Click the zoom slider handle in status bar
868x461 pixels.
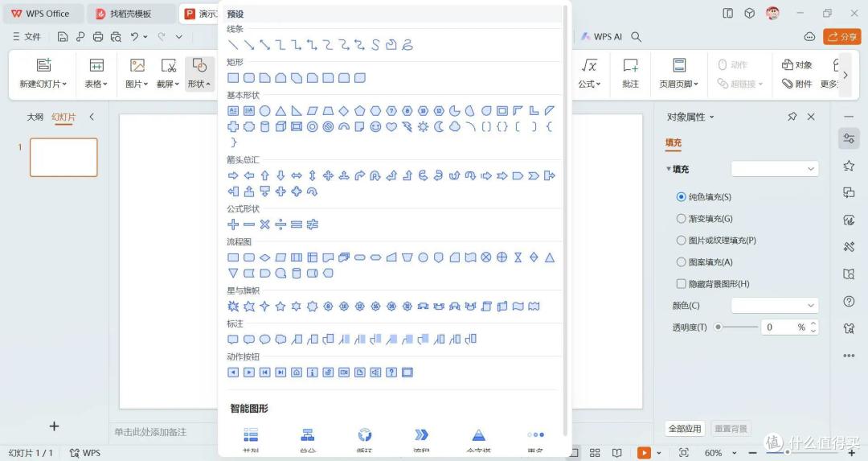(x=786, y=453)
